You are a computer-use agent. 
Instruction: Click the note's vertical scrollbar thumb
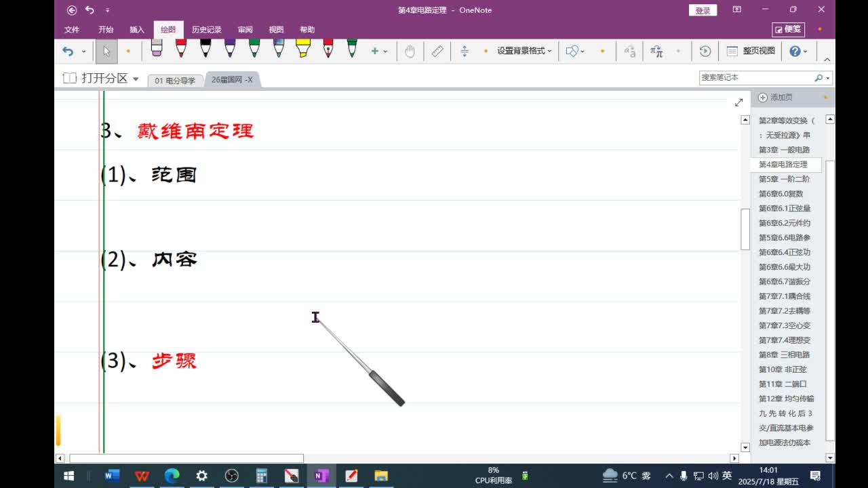(x=745, y=229)
